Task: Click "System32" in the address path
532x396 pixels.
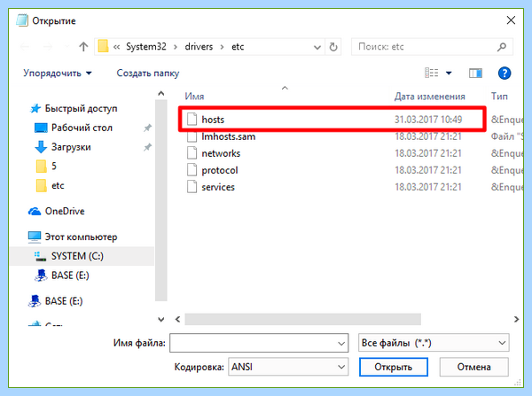Action: click(x=146, y=46)
